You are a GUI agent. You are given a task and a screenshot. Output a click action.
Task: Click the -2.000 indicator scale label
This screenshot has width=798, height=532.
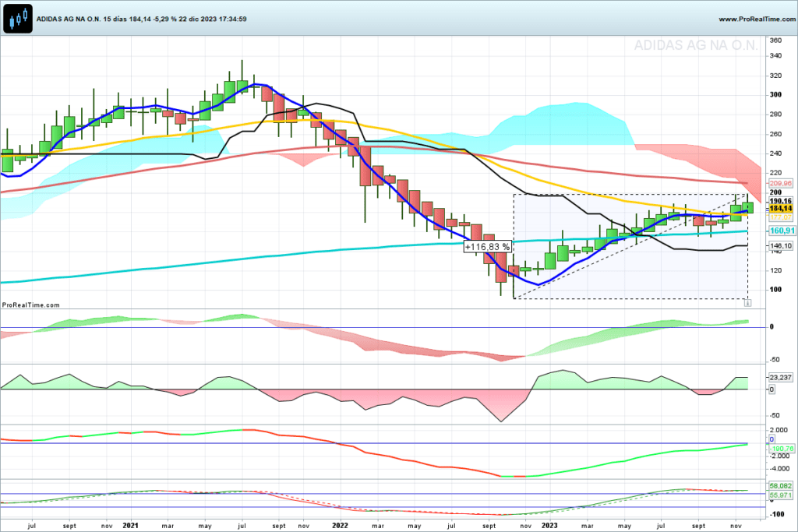point(779,456)
